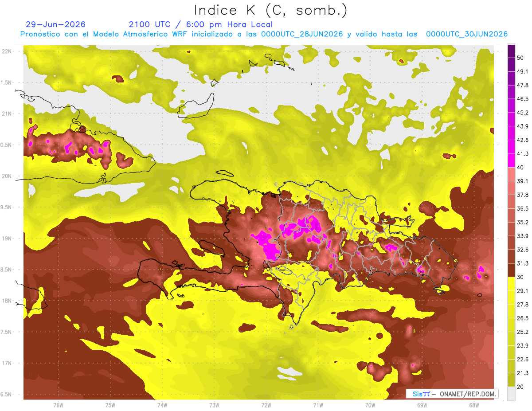Click the '71W' longitude axis label
532x411 pixels.
click(318, 405)
